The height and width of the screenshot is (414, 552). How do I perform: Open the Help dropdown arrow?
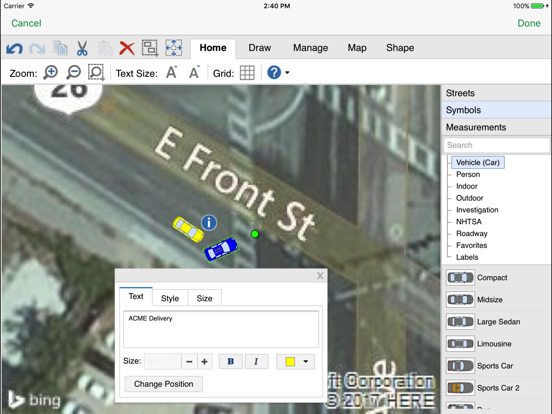pos(287,73)
